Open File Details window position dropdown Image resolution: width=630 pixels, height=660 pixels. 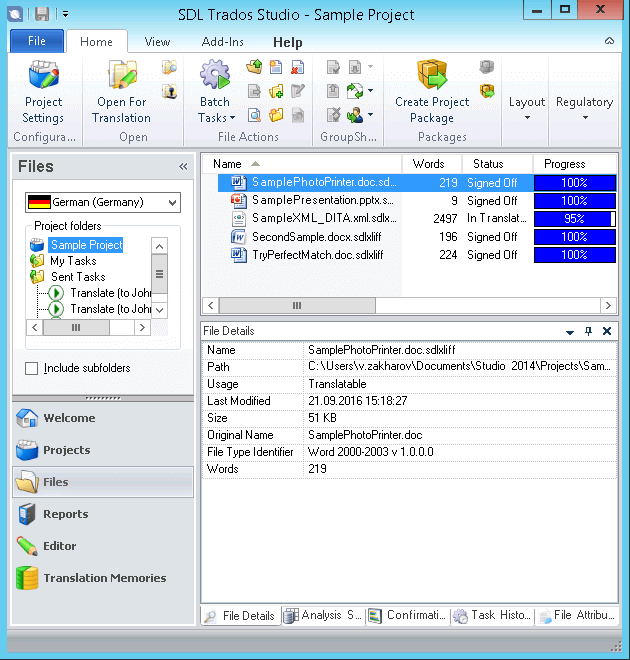click(570, 332)
